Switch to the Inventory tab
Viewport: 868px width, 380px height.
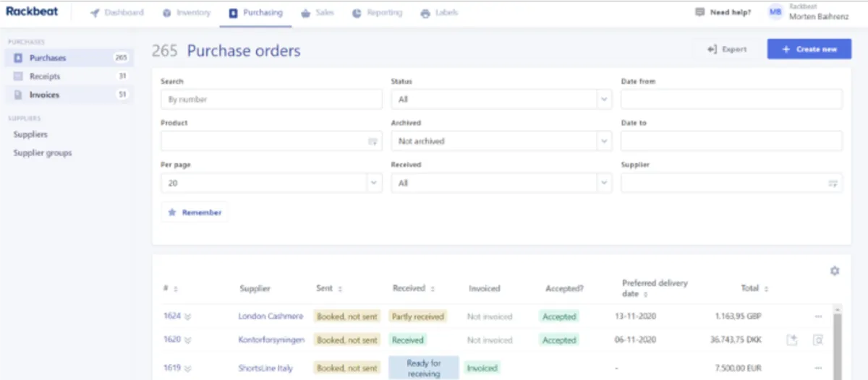pyautogui.click(x=186, y=12)
